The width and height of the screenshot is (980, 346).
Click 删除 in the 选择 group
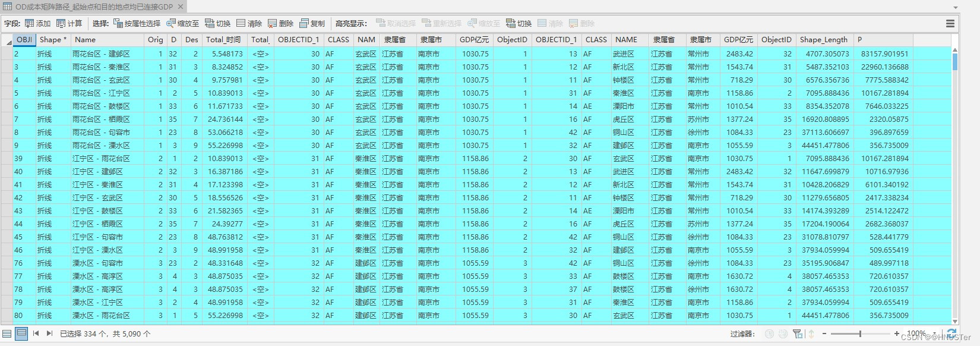tap(281, 24)
